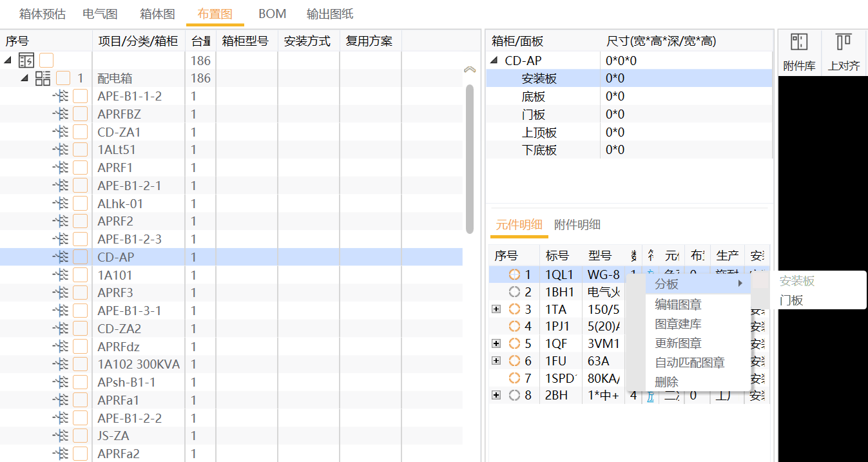Open the 分板 submenu
The image size is (868, 462).
pyautogui.click(x=699, y=284)
